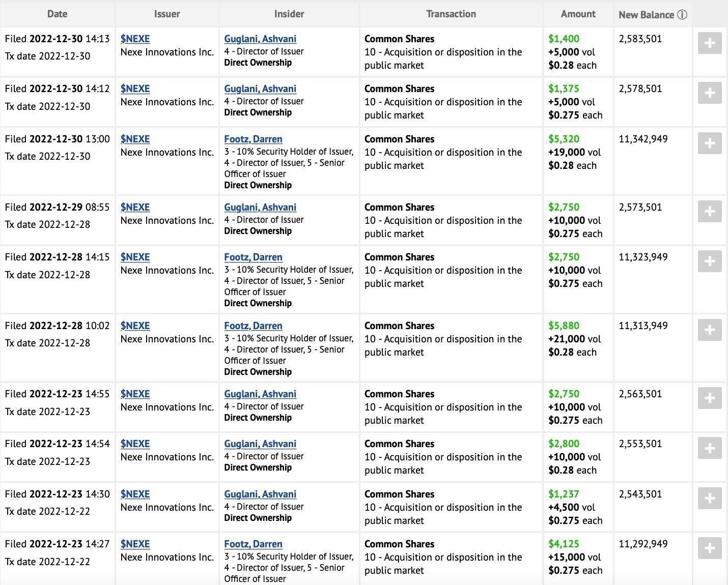
Task: Click Guglani, Ashvani in the 14:54 filing
Action: [260, 444]
